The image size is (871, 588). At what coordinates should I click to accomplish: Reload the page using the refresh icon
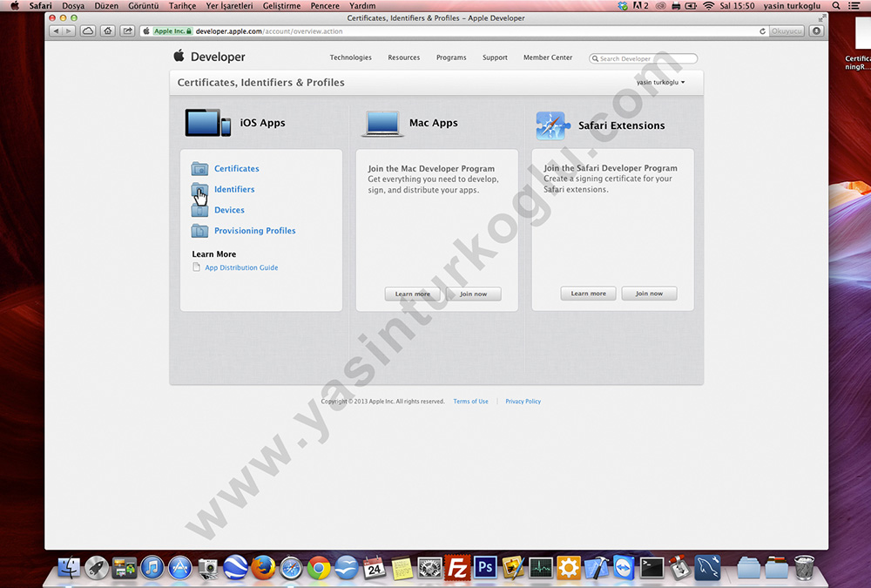pos(762,31)
